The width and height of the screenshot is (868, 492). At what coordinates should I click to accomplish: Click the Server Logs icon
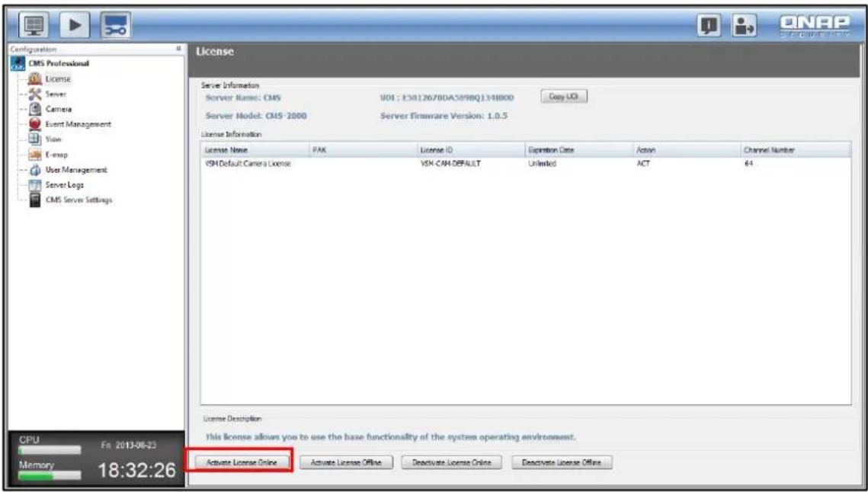(35, 185)
